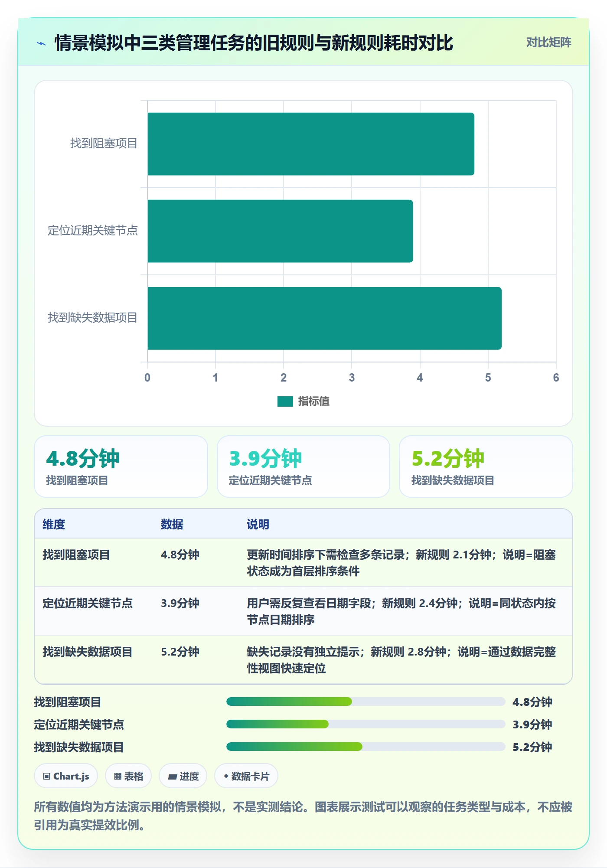Click the 维度 column header
607x868 pixels.
click(54, 524)
